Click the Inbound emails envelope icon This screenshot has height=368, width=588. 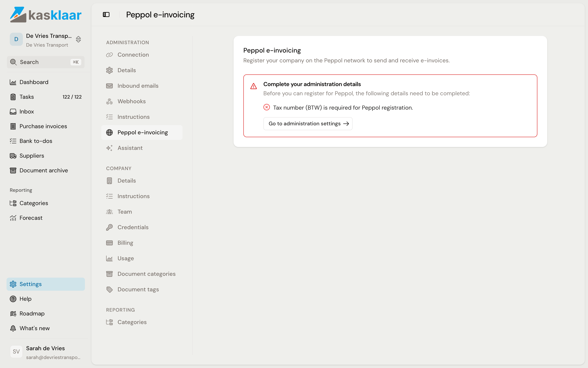click(x=109, y=86)
